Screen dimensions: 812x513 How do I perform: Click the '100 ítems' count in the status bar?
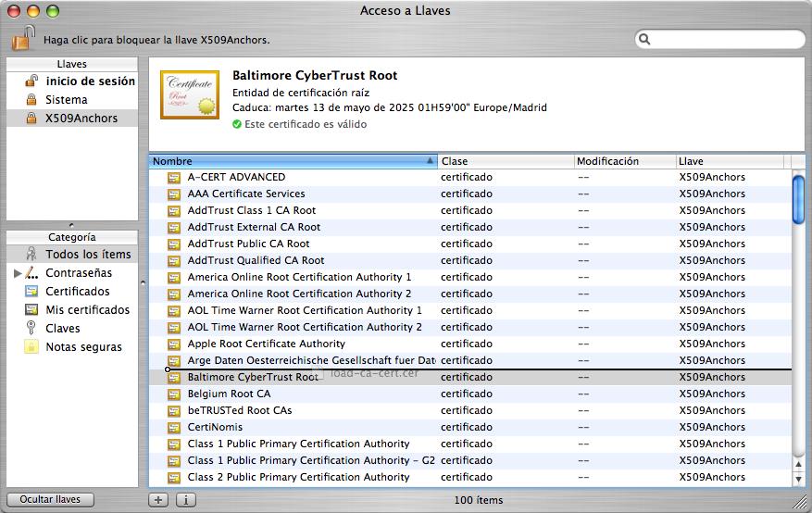(479, 500)
